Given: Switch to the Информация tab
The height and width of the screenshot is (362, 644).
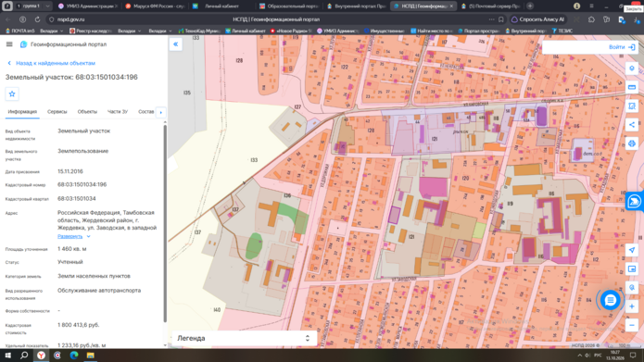Looking at the screenshot, I should pos(22,112).
